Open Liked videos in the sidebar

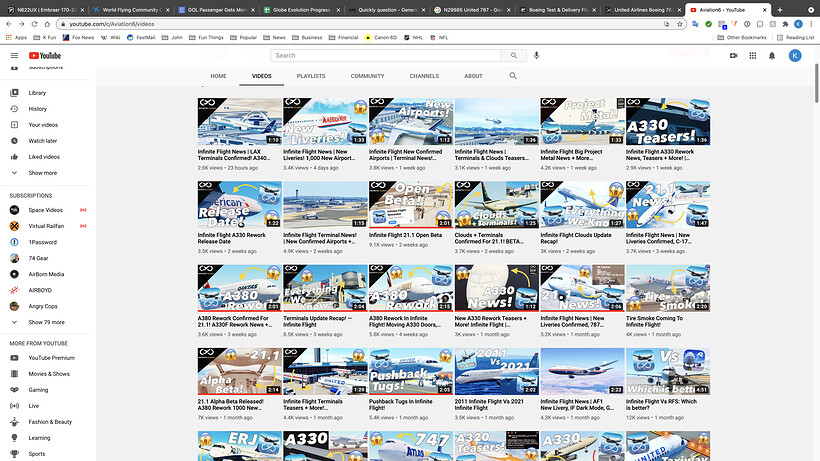tap(45, 157)
